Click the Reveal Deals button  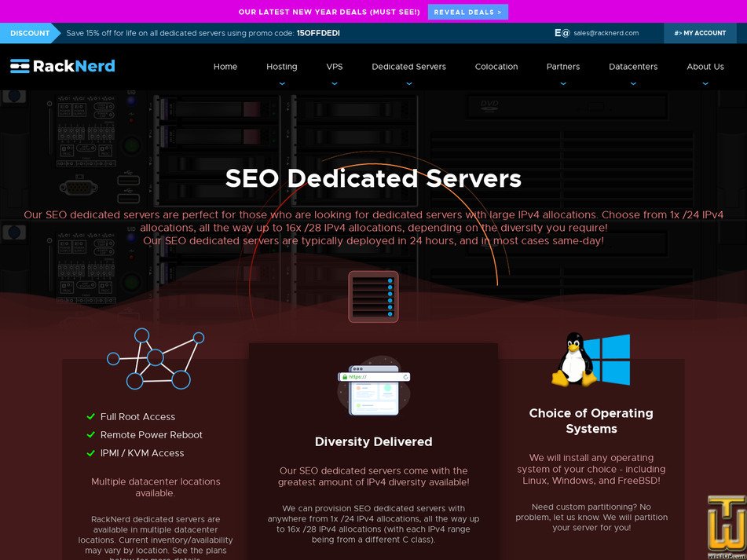tap(468, 12)
